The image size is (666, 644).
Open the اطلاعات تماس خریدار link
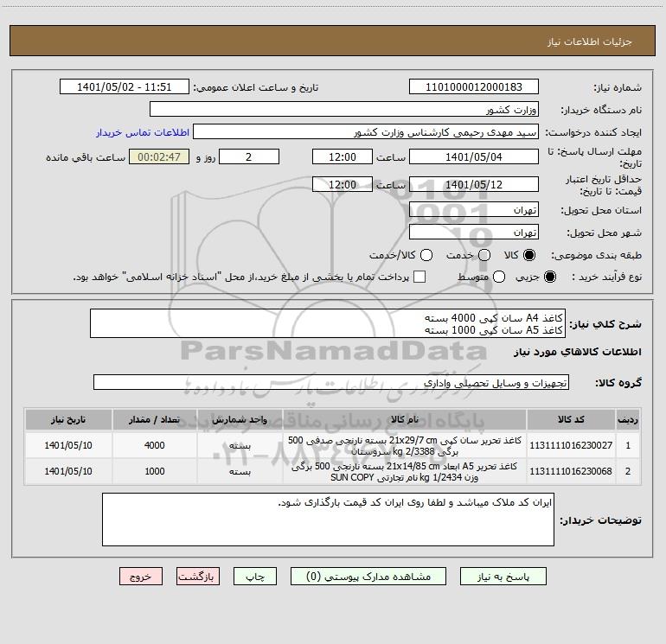tap(143, 132)
